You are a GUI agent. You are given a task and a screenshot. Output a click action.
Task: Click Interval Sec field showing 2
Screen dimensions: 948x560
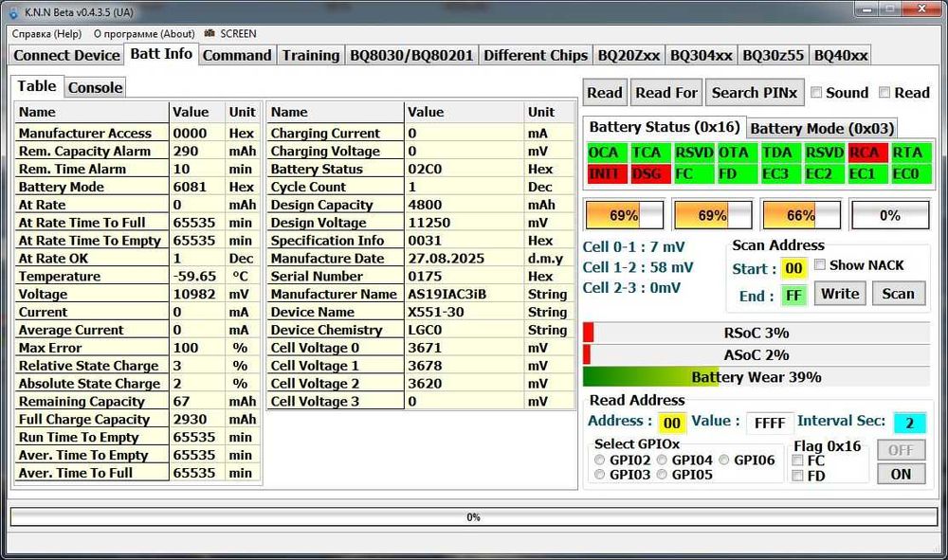point(909,423)
